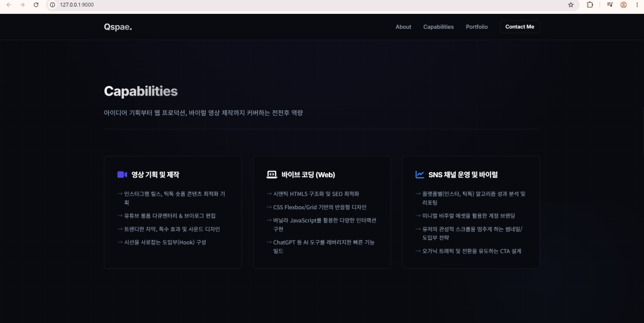This screenshot has width=644, height=323.
Task: Click the 오가닉 트래픽 CTA 설계 list item
Action: pyautogui.click(x=469, y=251)
